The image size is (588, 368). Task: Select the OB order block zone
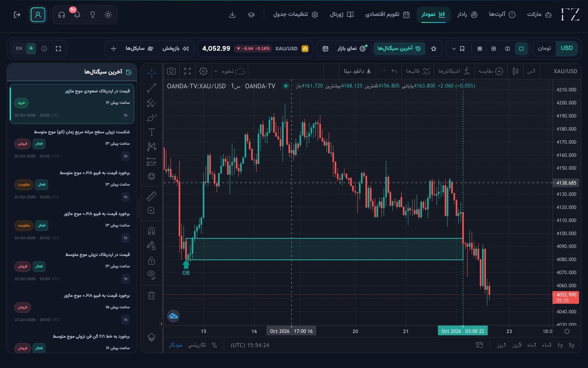[x=324, y=249]
